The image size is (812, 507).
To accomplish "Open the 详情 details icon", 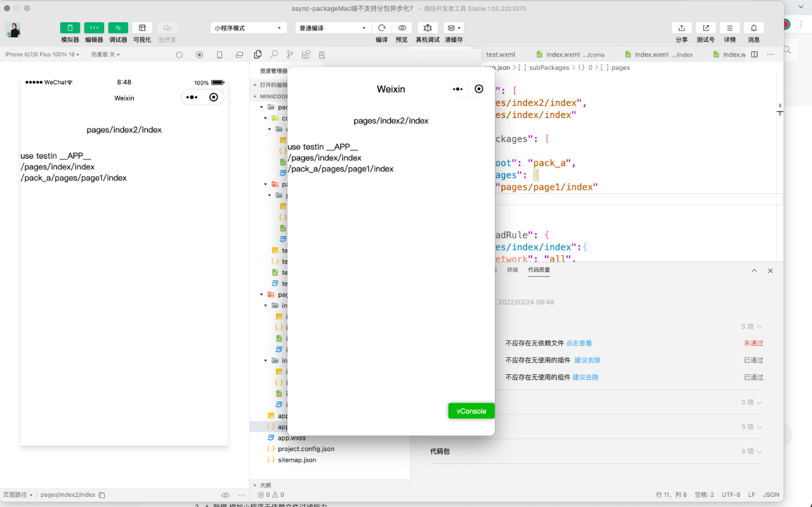I will point(730,28).
